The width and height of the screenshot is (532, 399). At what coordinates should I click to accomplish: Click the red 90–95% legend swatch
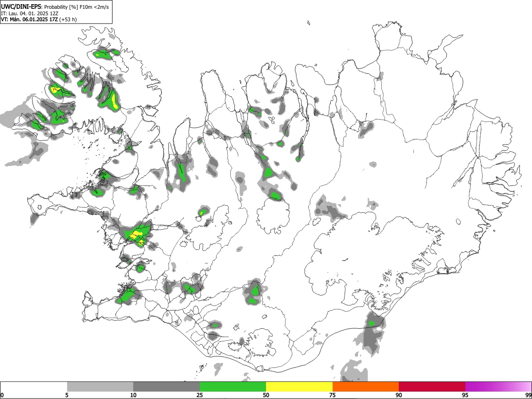click(432, 387)
